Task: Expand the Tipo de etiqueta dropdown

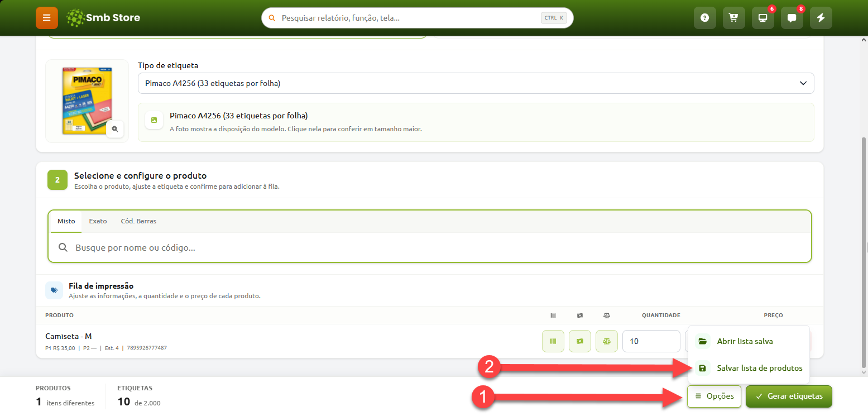Action: (x=476, y=83)
